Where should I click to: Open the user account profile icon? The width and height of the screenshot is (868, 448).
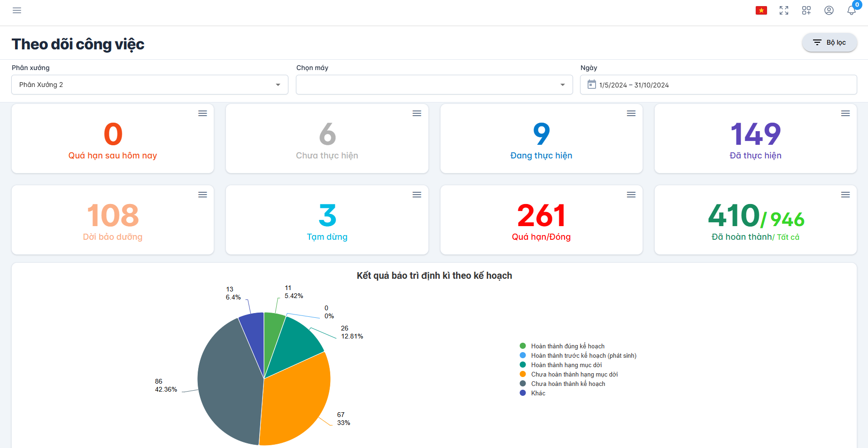pyautogui.click(x=829, y=10)
